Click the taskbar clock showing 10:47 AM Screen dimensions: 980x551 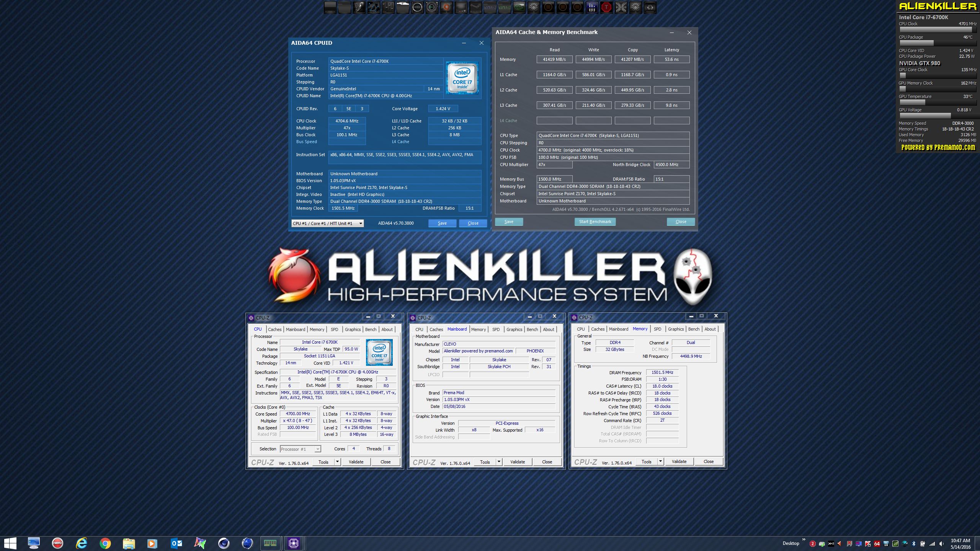pyautogui.click(x=960, y=541)
